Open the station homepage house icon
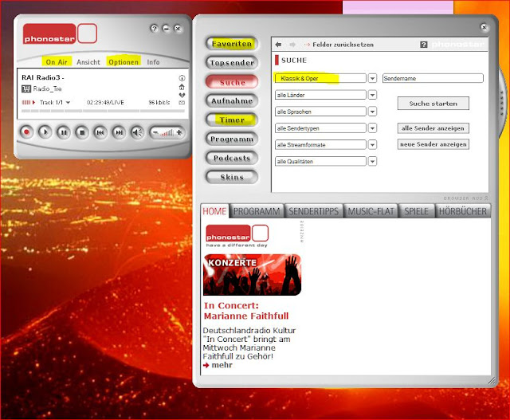This screenshot has width=510, height=420. (182, 87)
